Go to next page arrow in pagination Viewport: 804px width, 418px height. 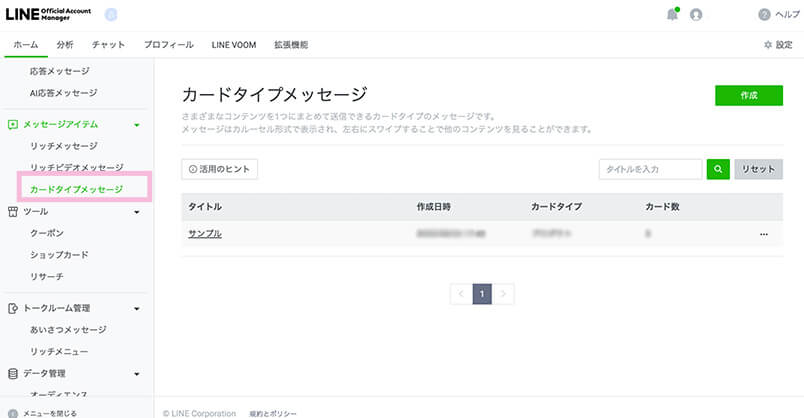click(505, 294)
